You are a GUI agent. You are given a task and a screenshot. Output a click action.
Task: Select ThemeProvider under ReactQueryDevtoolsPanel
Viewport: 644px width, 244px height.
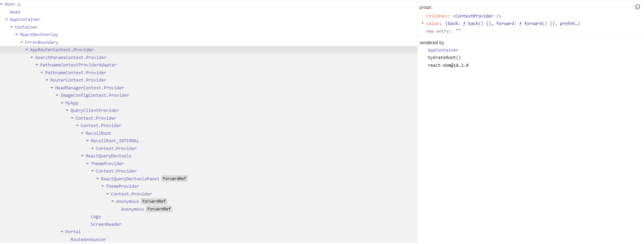[x=122, y=186]
